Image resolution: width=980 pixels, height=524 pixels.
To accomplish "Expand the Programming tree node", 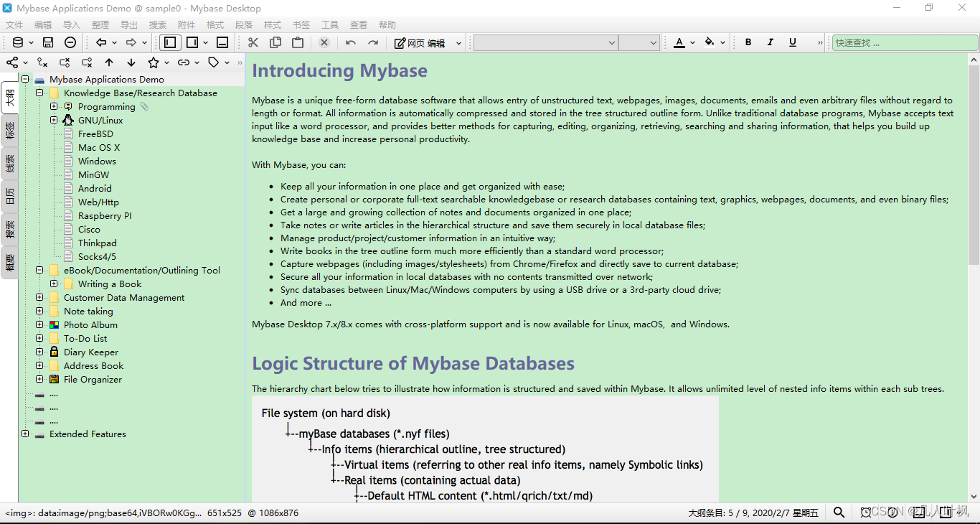I will [x=54, y=106].
